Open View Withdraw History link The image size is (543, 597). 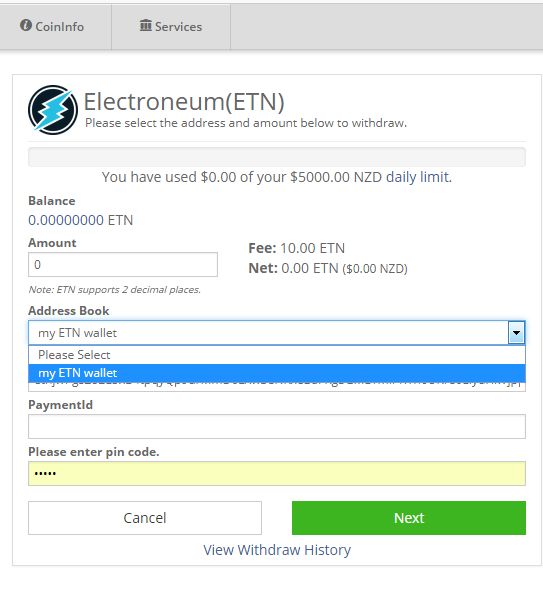tap(277, 550)
